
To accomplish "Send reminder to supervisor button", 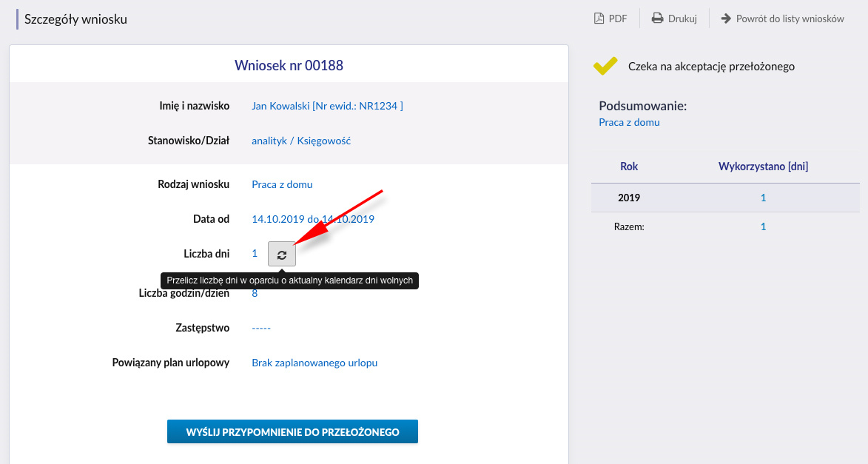I will tap(292, 432).
